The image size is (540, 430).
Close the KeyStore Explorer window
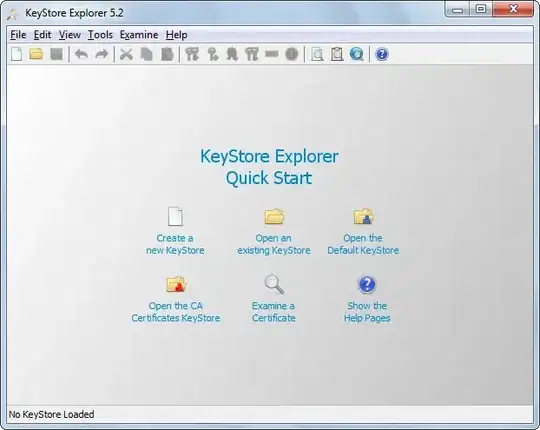pyautogui.click(x=513, y=9)
